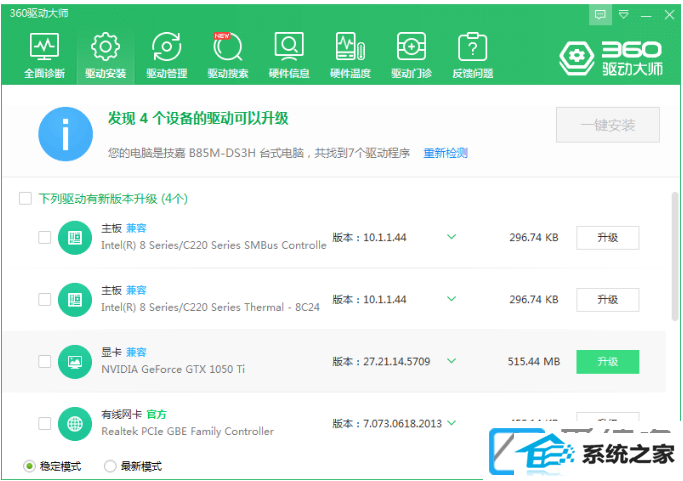Click the feedback message icon in title bar
The image size is (683, 481).
(600, 14)
